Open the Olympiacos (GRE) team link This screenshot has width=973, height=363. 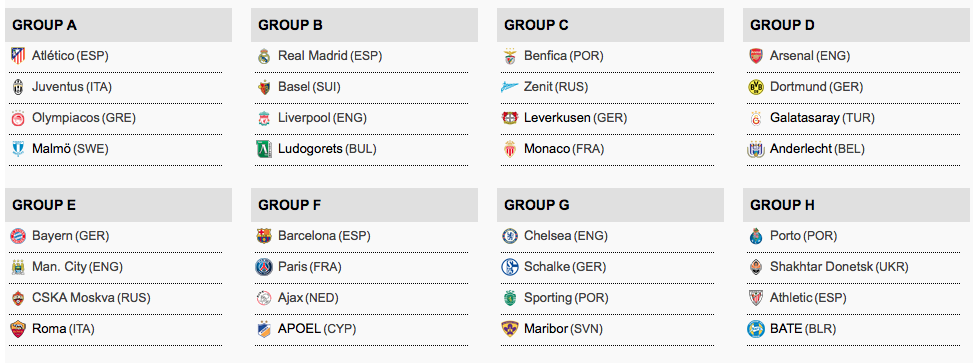click(84, 118)
